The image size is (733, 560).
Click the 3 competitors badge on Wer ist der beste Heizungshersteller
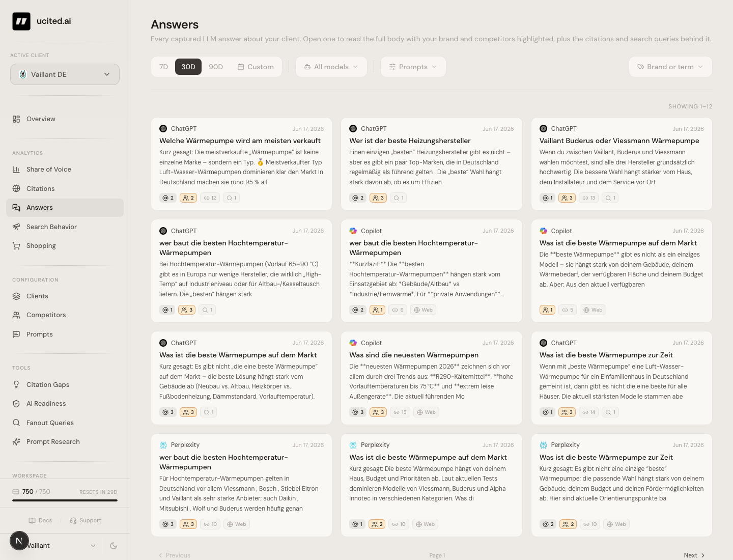pyautogui.click(x=378, y=198)
